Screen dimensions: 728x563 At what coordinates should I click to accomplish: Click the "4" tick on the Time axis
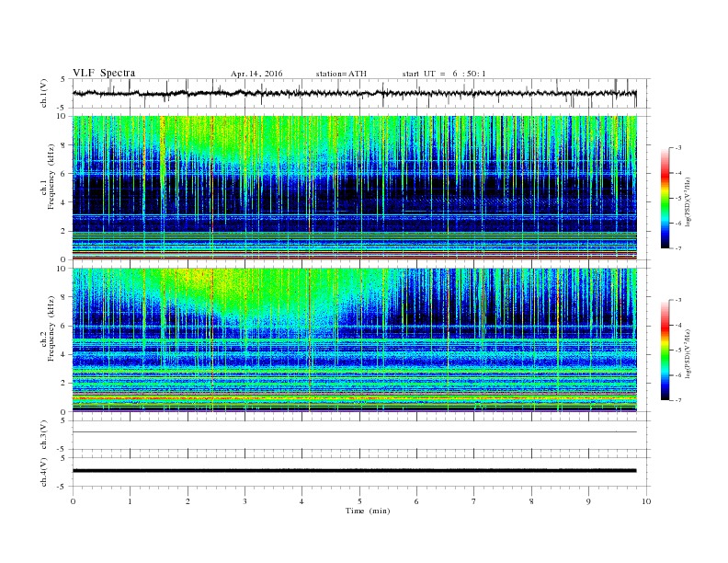pos(301,501)
